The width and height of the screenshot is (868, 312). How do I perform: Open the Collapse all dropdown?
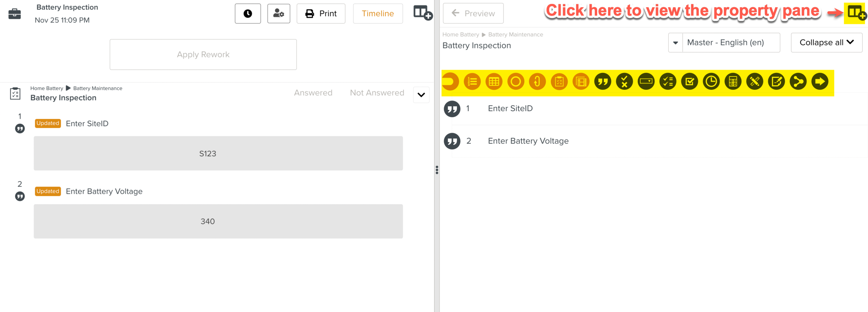pos(826,43)
